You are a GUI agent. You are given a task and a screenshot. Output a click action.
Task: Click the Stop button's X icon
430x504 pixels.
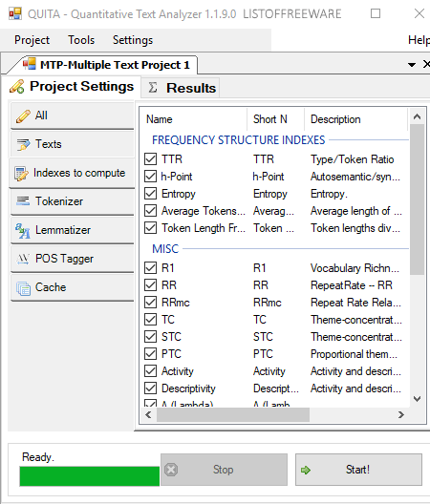[171, 470]
